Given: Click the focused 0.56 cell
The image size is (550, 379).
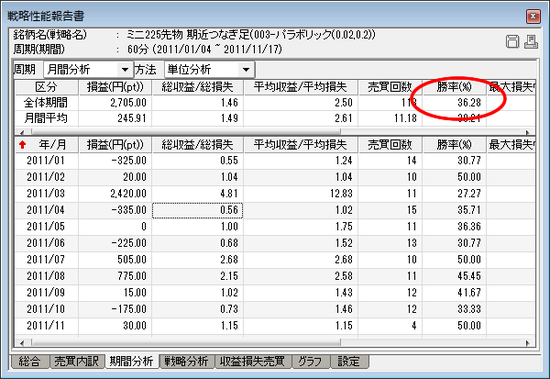Looking at the screenshot, I should click(197, 210).
